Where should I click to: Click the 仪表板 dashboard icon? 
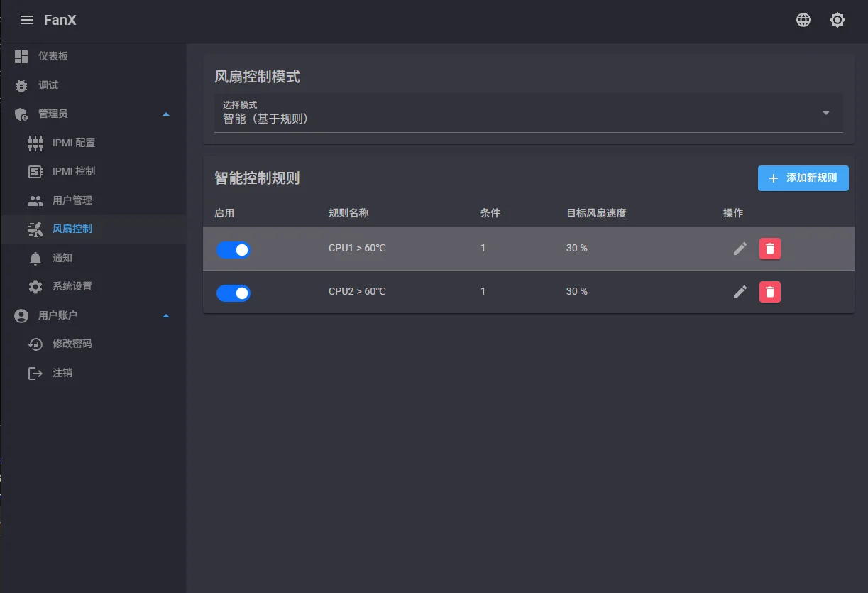[x=21, y=57]
